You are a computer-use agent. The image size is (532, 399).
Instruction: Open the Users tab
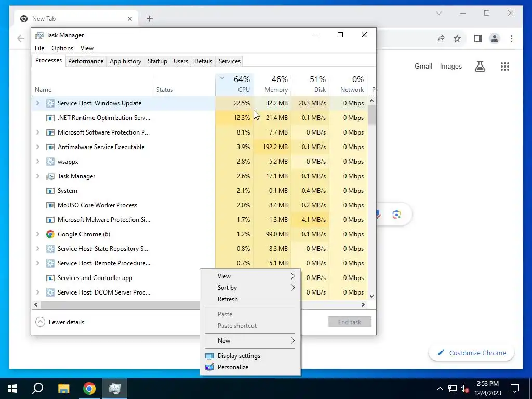(x=180, y=61)
